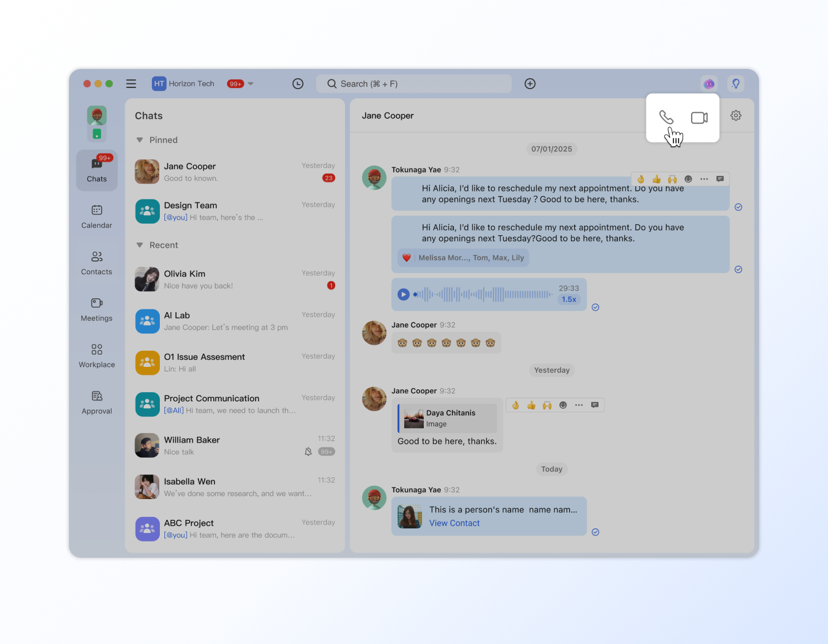
Task: Play the voice message
Action: (404, 294)
